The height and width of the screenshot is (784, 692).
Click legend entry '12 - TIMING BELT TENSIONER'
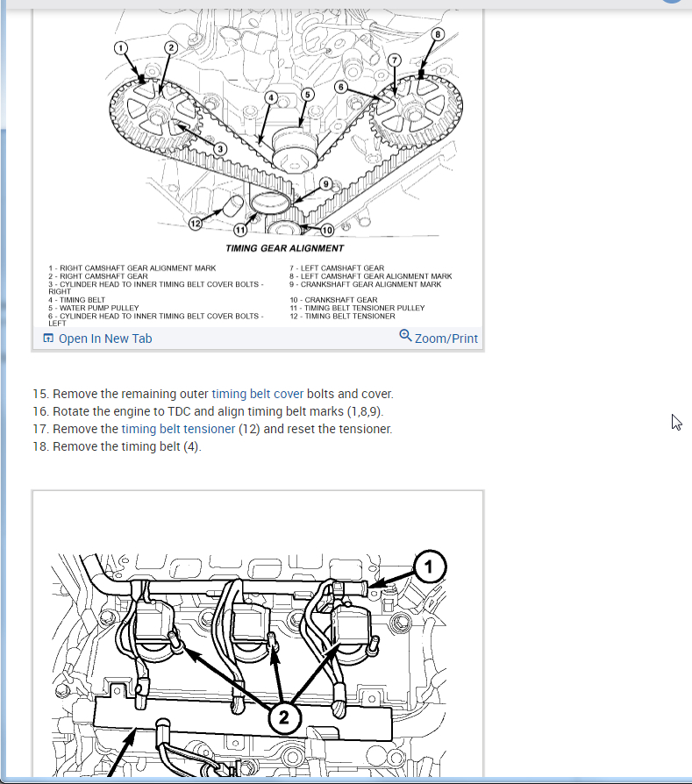click(343, 316)
